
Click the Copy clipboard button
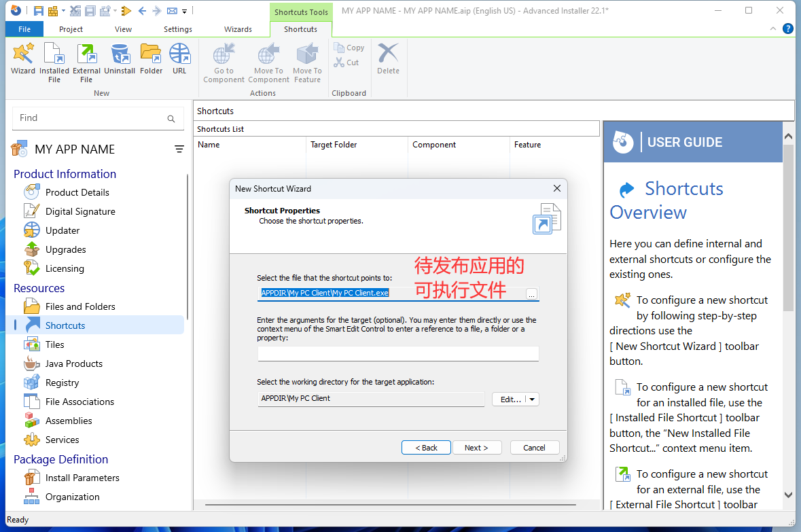click(349, 48)
